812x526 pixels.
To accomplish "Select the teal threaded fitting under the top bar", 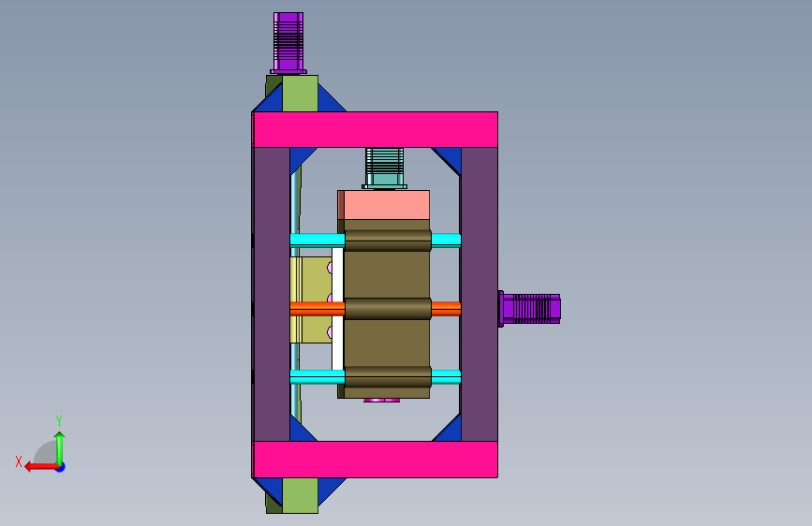I will pyautogui.click(x=384, y=168).
